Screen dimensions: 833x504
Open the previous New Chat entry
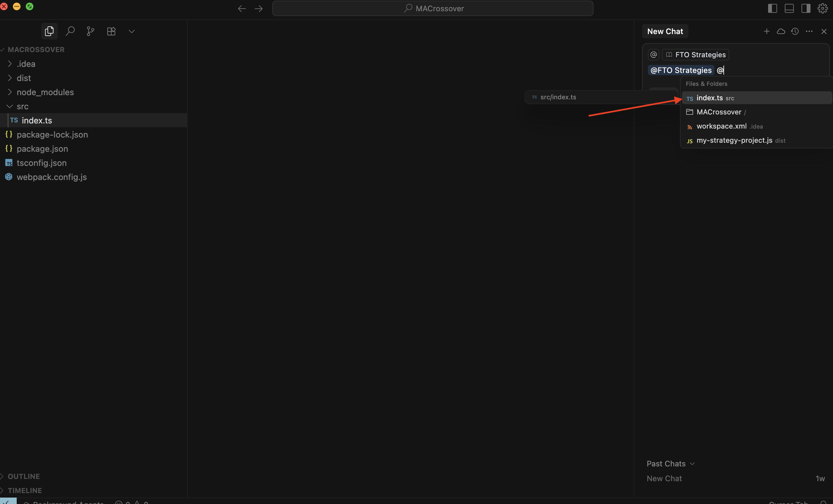(664, 478)
